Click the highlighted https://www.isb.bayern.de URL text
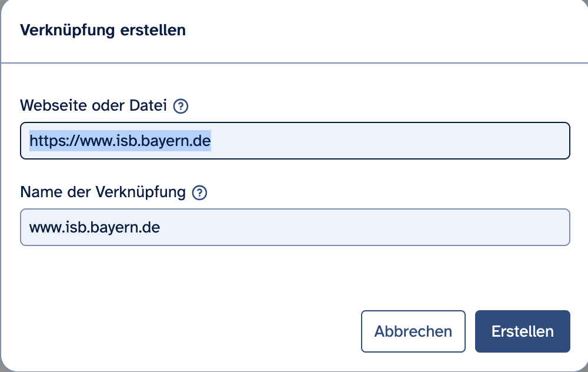 120,141
